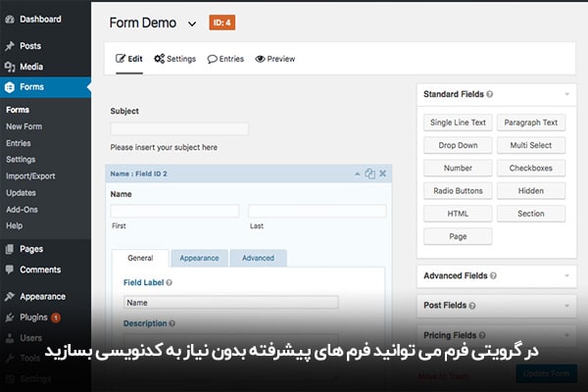Add a Multi Select field
Image resolution: width=588 pixels, height=392 pixels.
point(531,146)
